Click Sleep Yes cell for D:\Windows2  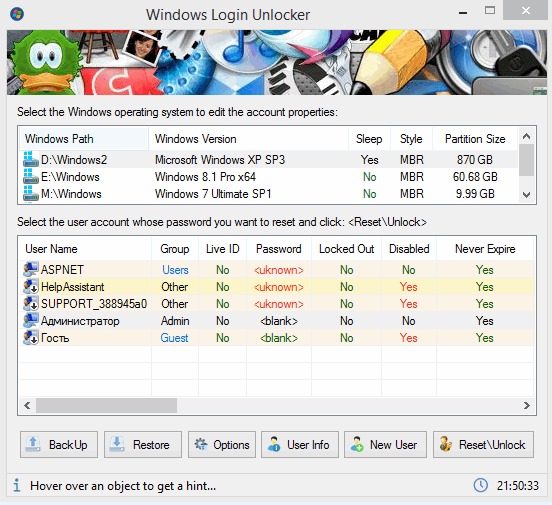pos(369,160)
